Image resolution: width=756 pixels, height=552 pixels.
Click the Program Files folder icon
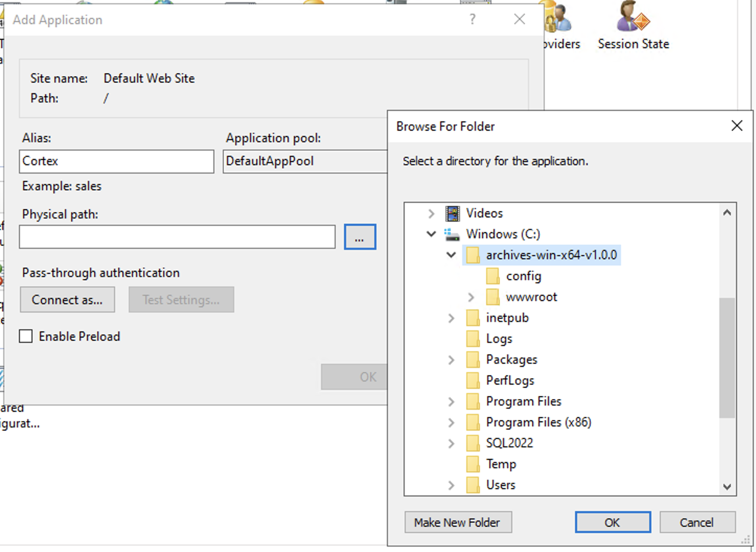[473, 401]
